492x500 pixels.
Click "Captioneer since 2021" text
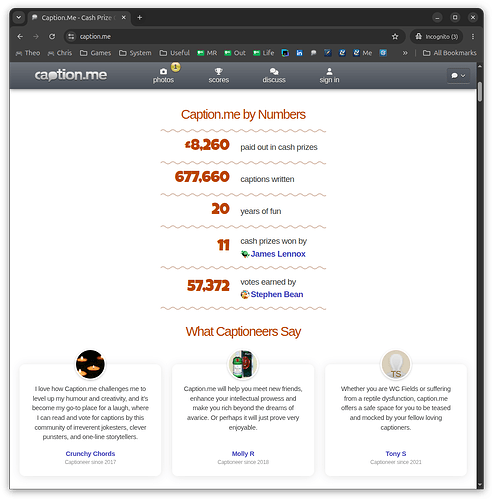coord(396,462)
